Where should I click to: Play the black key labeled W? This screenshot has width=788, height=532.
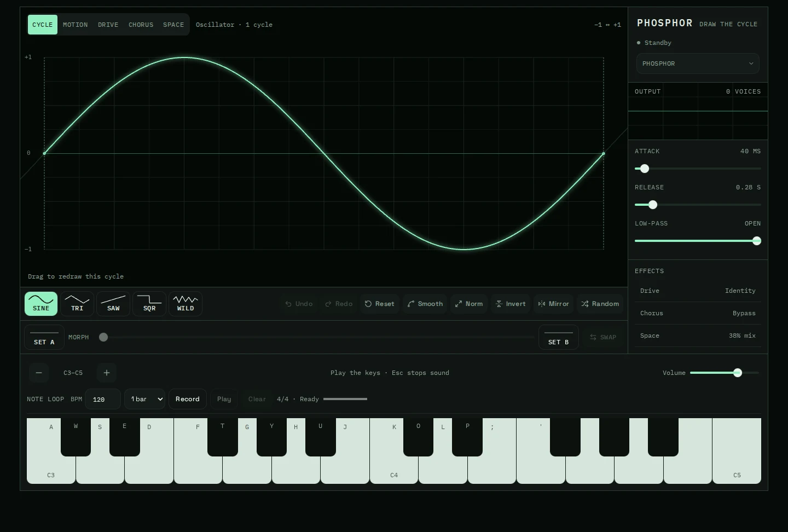point(76,437)
